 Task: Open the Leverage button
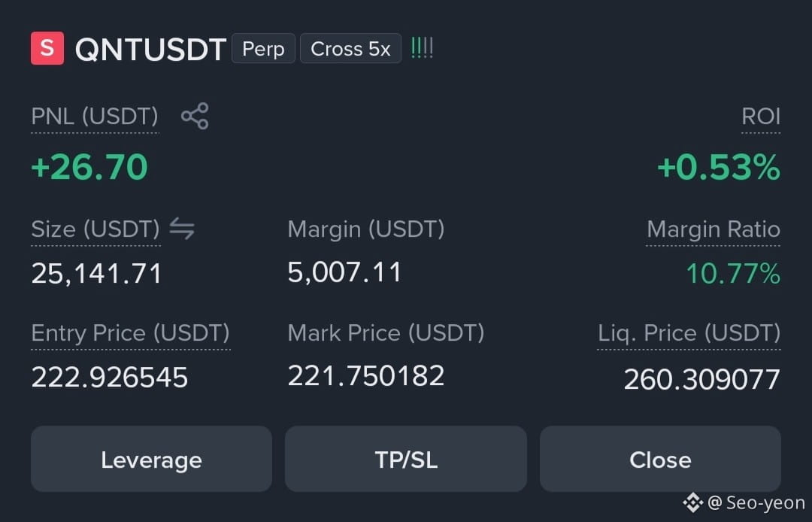click(x=151, y=459)
